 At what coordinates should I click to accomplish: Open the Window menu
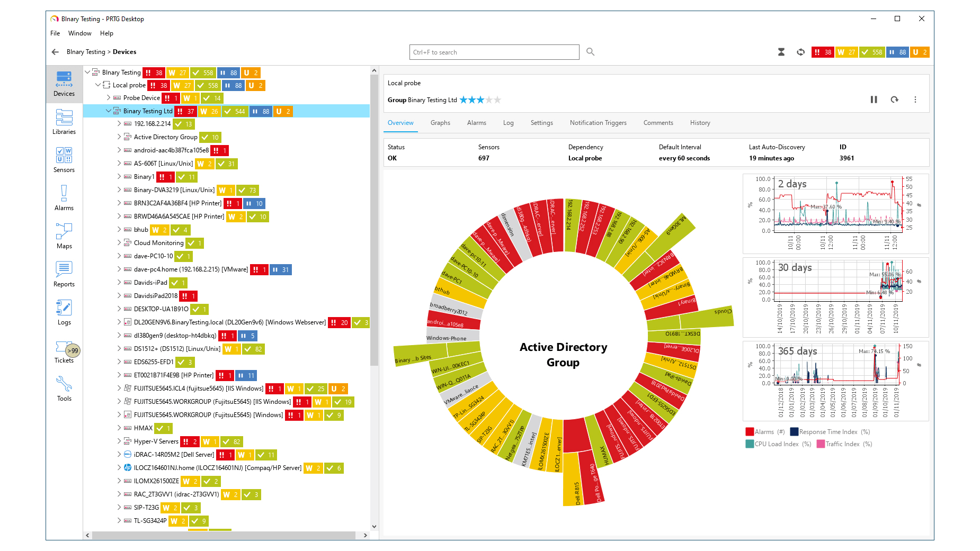pyautogui.click(x=79, y=33)
